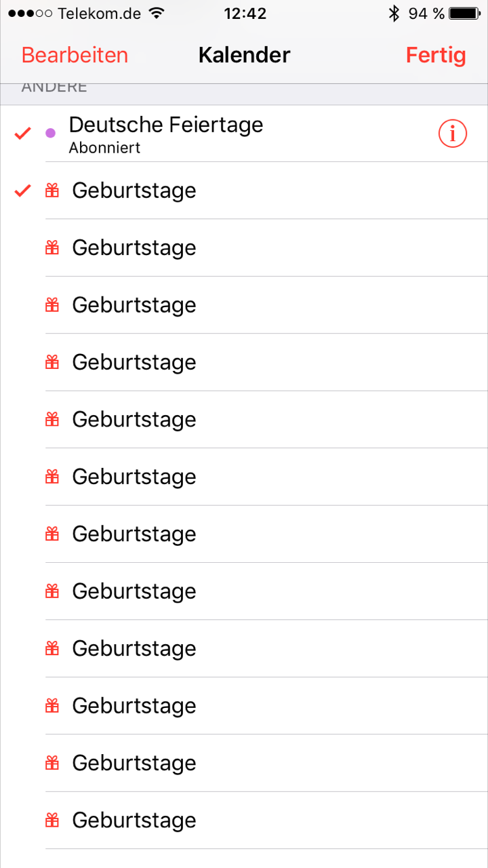Click the gift icon of the last Geburtstage row
This screenshot has height=868, width=488.
(52, 820)
